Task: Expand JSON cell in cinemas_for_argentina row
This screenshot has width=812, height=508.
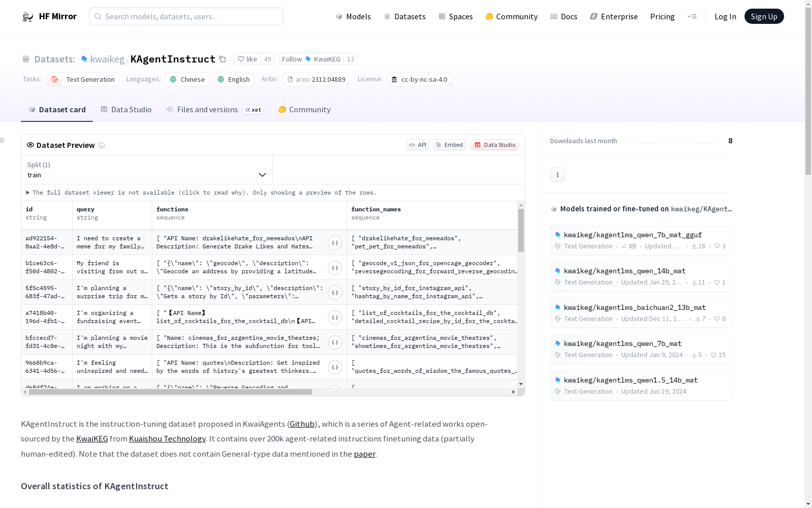Action: point(335,342)
